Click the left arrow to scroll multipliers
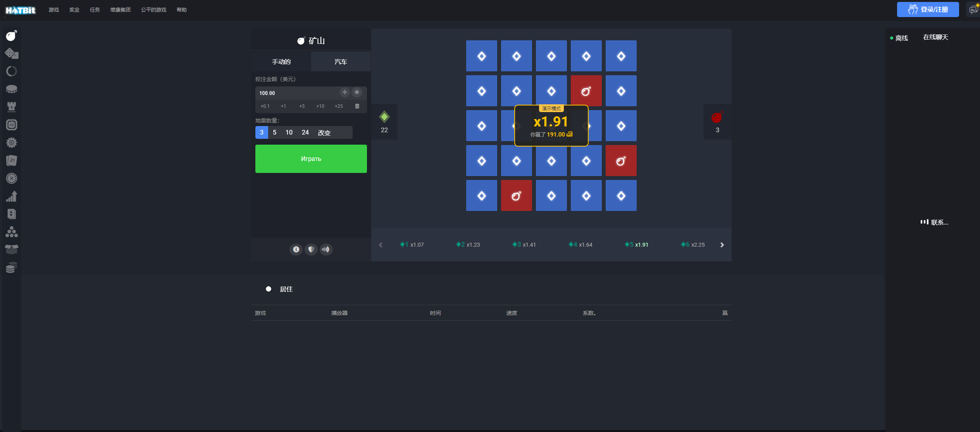Viewport: 980px width, 432px height. [381, 244]
